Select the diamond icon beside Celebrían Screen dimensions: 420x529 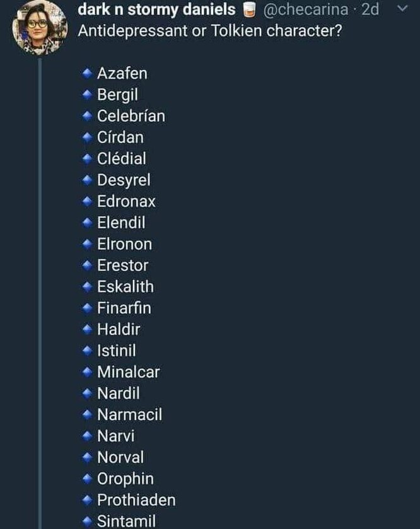click(x=87, y=117)
